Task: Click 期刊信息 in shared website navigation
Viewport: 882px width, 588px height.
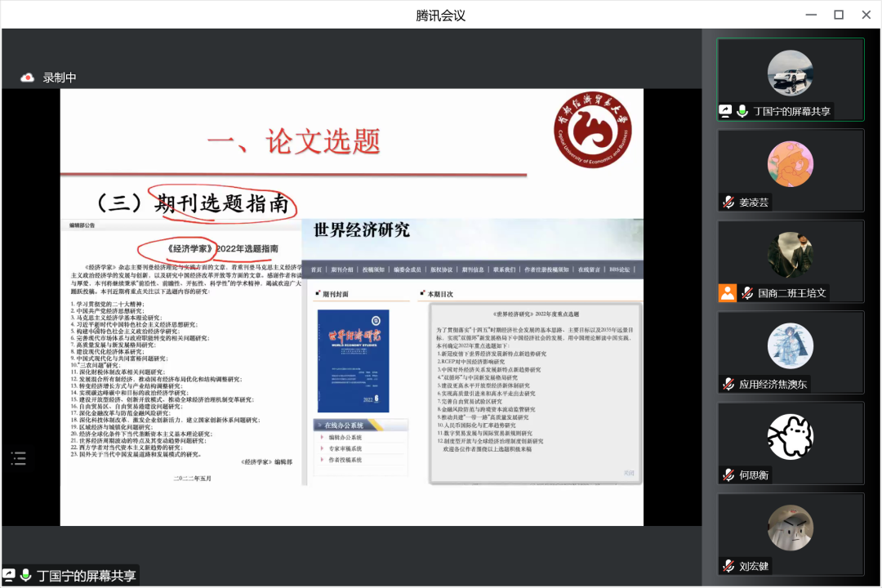Action: coord(473,269)
